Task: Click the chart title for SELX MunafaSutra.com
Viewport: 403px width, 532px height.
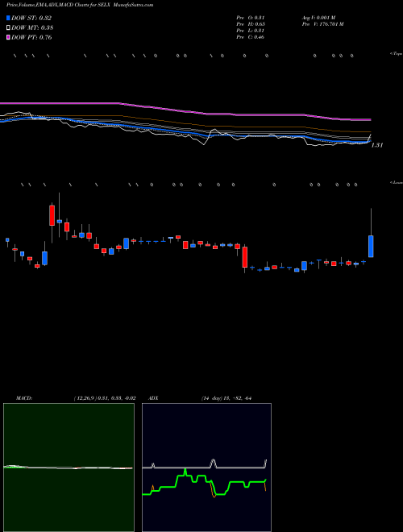Action: (x=80, y=5)
